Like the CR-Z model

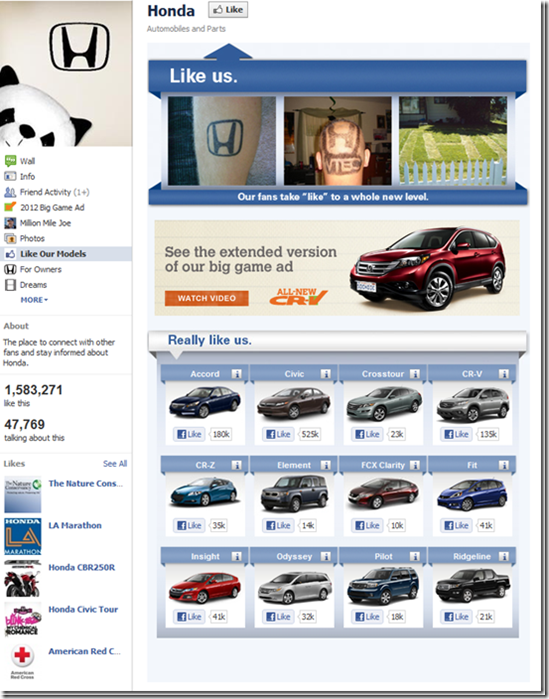189,525
